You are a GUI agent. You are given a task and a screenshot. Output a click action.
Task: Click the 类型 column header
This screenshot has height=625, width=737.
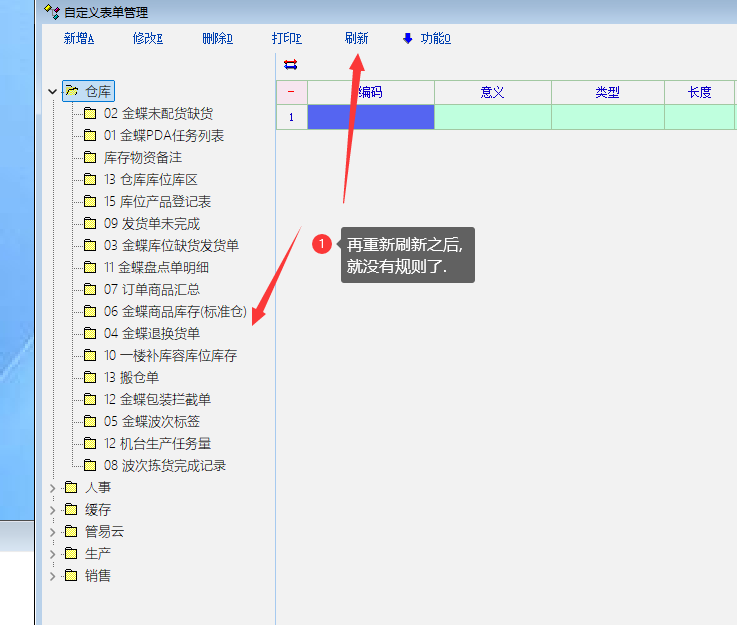[x=607, y=92]
